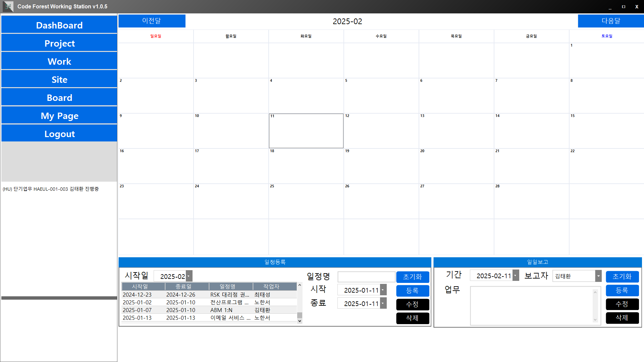Image resolution: width=644 pixels, height=362 pixels.
Task: Close the Code Forest window
Action: [x=637, y=7]
